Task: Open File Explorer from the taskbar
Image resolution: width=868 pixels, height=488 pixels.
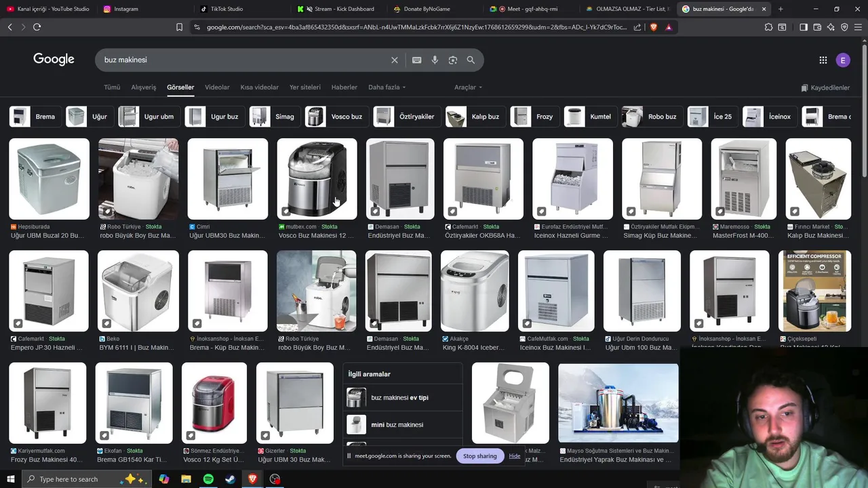Action: click(x=186, y=479)
